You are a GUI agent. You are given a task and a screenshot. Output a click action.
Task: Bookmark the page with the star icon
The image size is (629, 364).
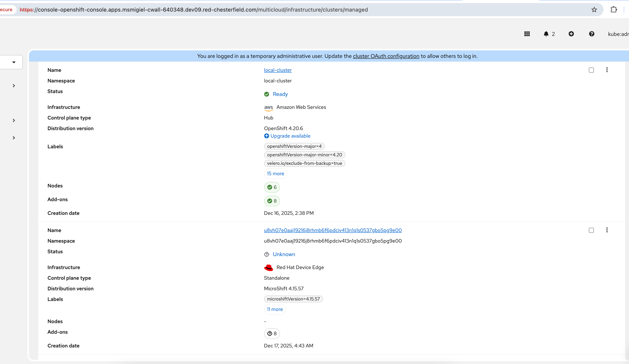594,10
